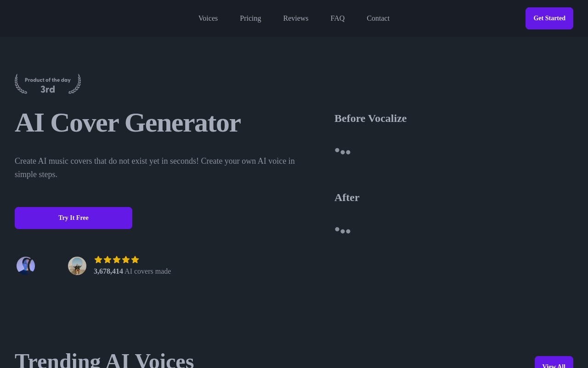588x368 pixels.
Task: Click the Trending AI Voices heading
Action: [104, 360]
